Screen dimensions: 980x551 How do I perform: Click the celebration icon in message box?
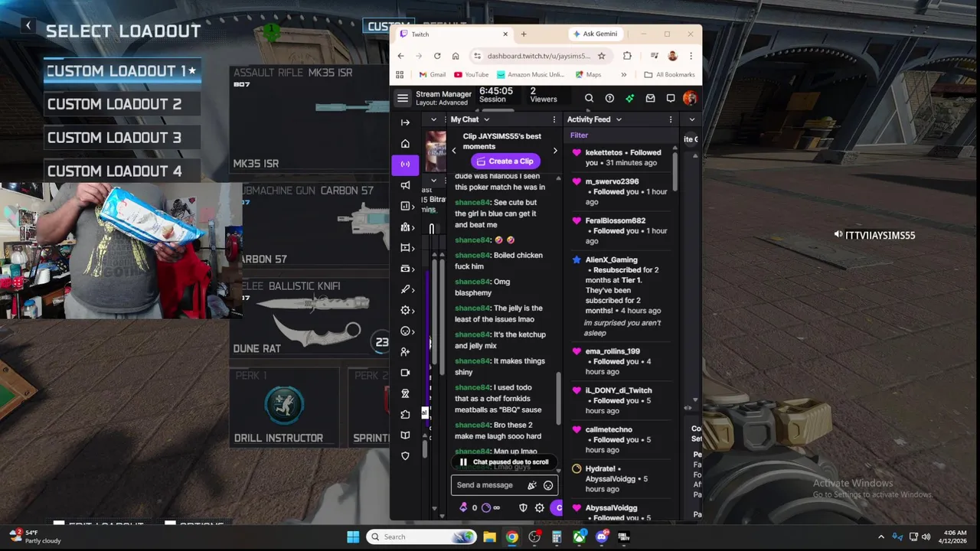coord(532,485)
